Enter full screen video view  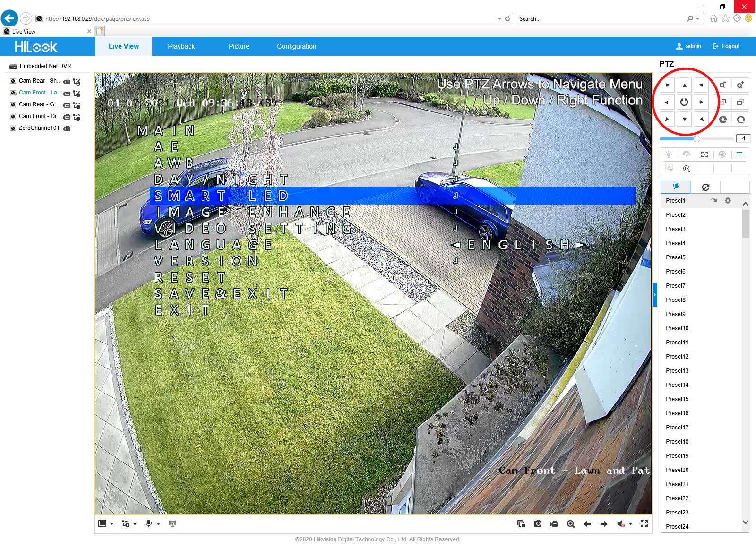tap(644, 524)
